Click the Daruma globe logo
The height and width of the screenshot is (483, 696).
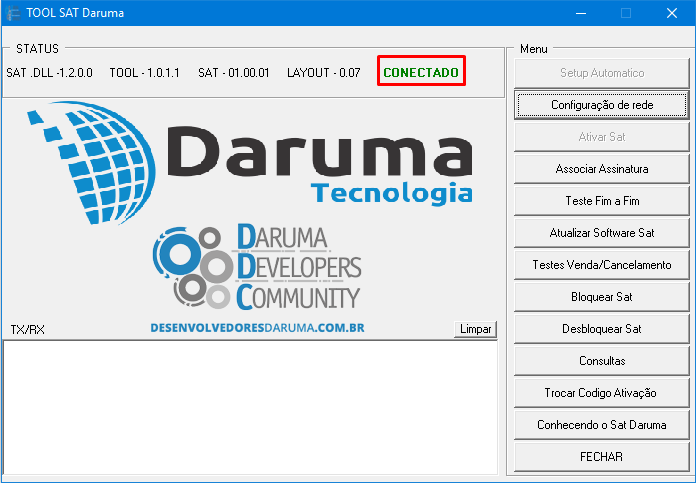[x=92, y=162]
